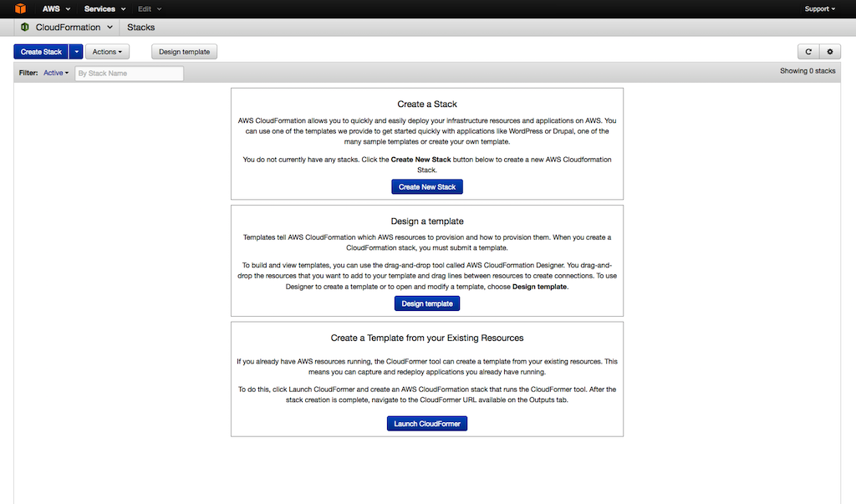Expand the CloudFormation service dropdown

[x=74, y=28]
